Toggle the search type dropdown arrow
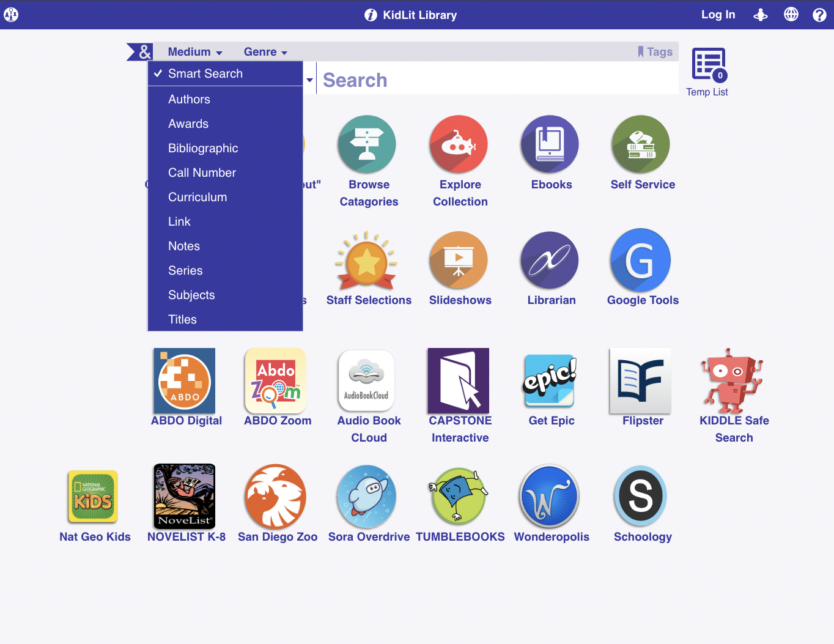The width and height of the screenshot is (834, 644). pyautogui.click(x=309, y=80)
